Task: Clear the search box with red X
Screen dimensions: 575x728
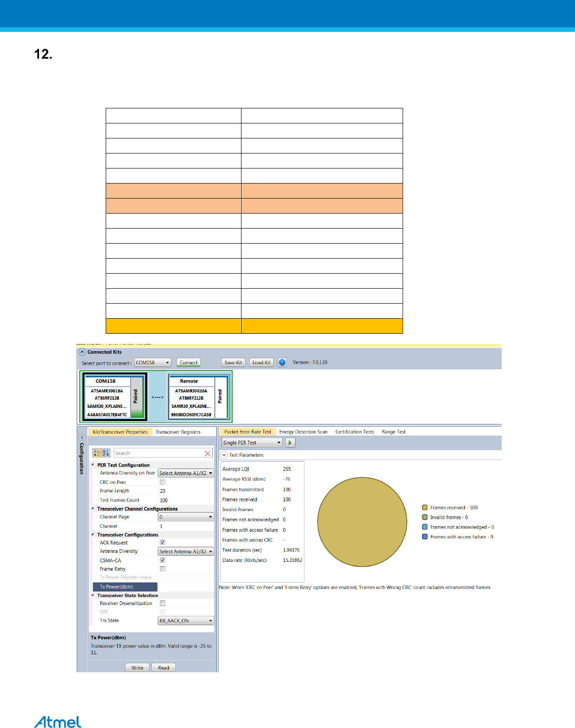Action: tap(208, 453)
